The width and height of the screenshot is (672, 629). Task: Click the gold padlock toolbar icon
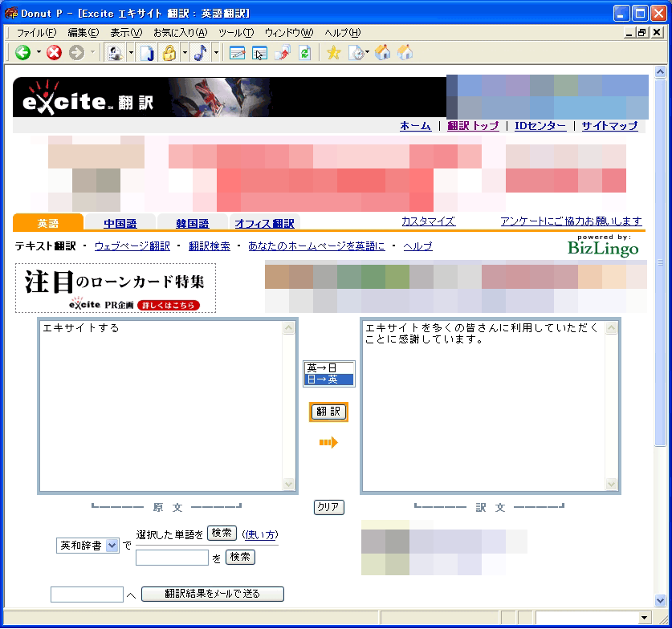[169, 53]
